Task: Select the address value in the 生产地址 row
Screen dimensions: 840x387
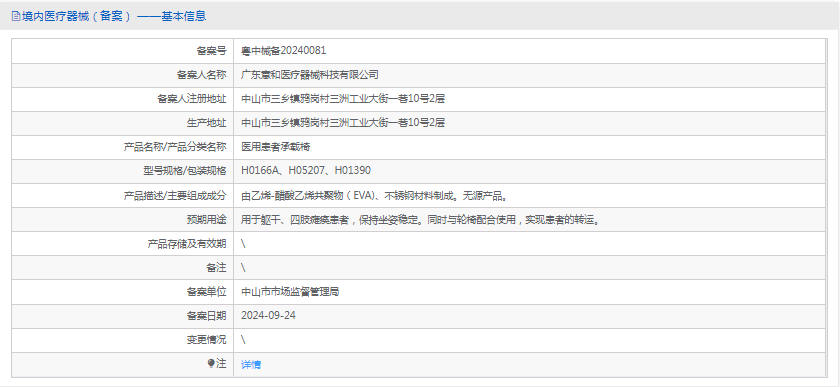Action: (x=343, y=123)
